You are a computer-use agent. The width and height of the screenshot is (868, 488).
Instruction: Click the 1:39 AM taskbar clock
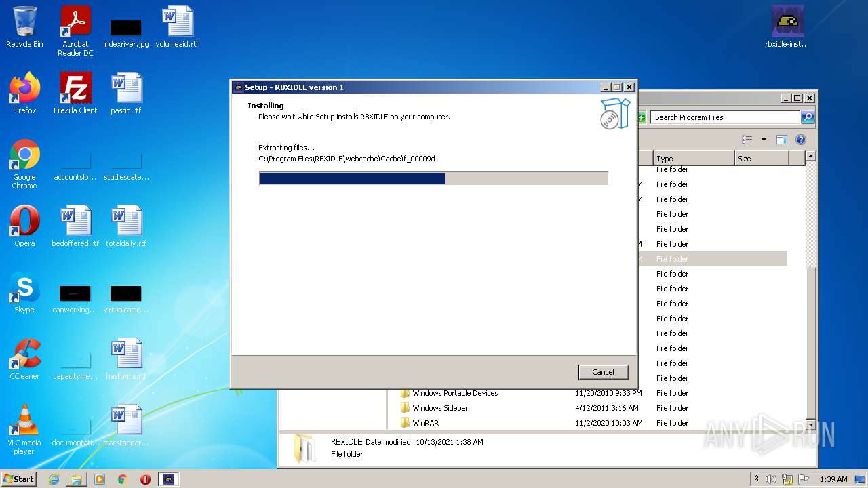pyautogui.click(x=833, y=479)
